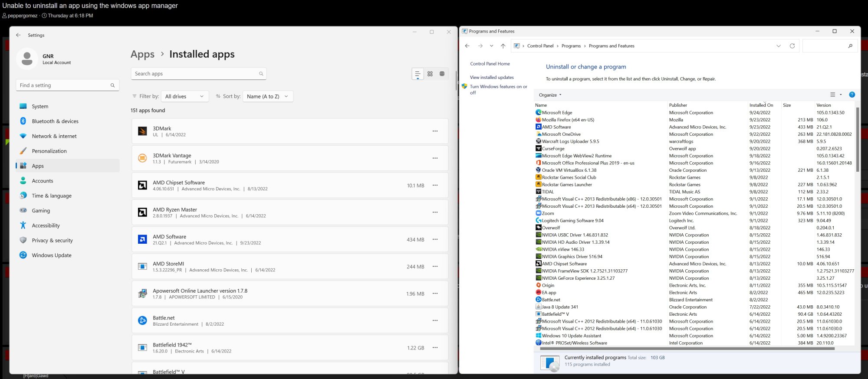Switch to grid view of installed apps
This screenshot has height=379, width=868.
[430, 74]
